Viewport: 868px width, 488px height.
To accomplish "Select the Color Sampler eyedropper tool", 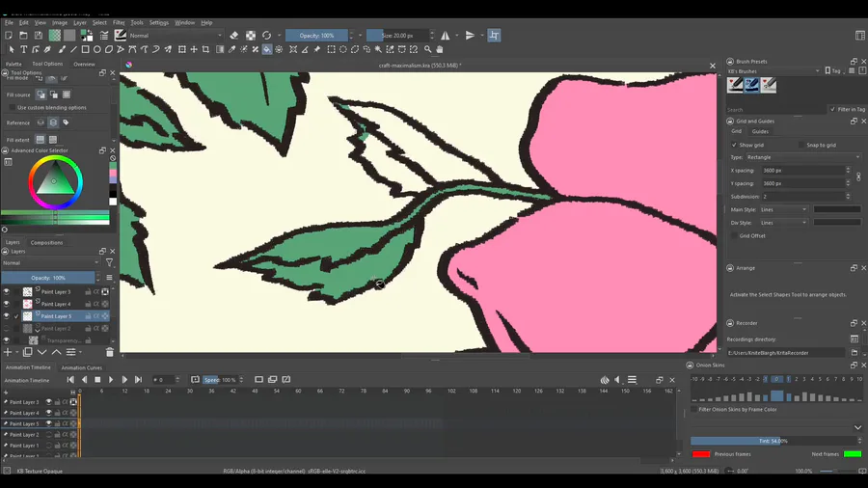I will click(231, 50).
